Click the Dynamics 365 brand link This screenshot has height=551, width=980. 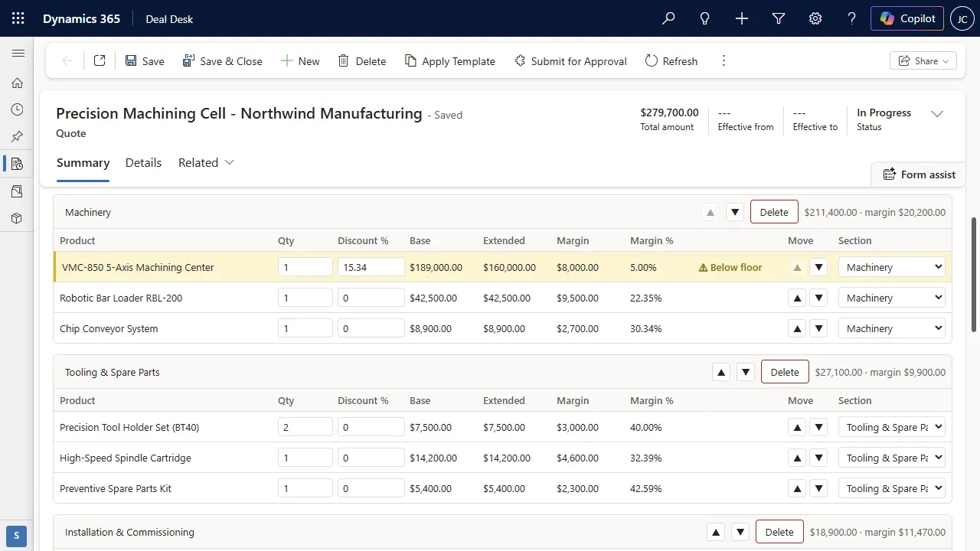[81, 18]
